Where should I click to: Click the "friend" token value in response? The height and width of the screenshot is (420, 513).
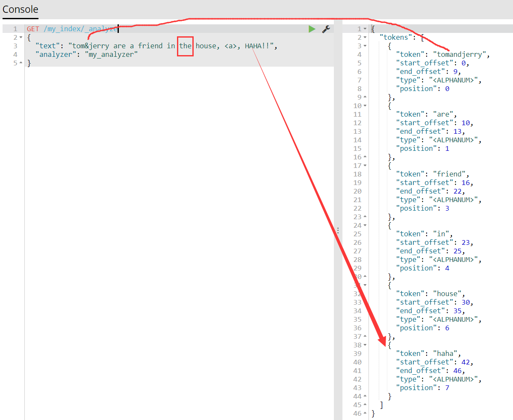click(x=450, y=174)
